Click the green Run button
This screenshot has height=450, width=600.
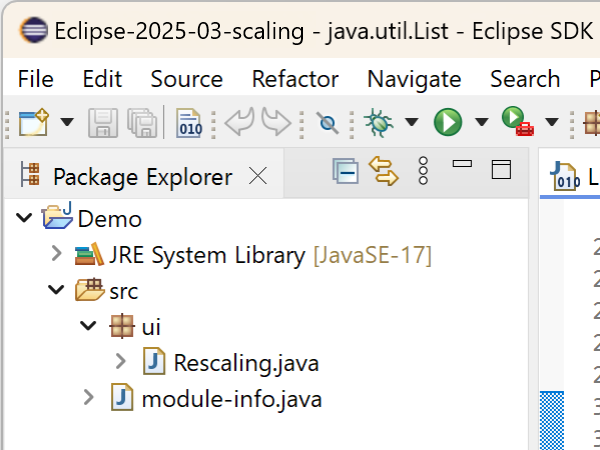pos(448,122)
